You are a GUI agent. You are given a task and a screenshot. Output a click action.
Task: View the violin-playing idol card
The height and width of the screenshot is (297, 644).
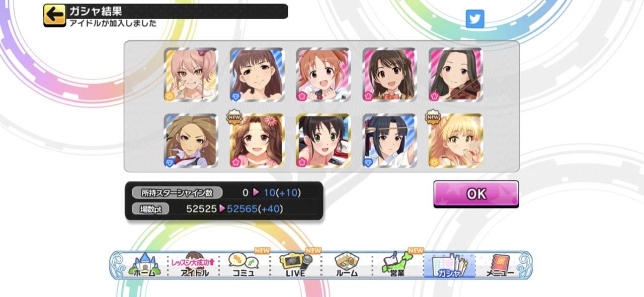(456, 75)
